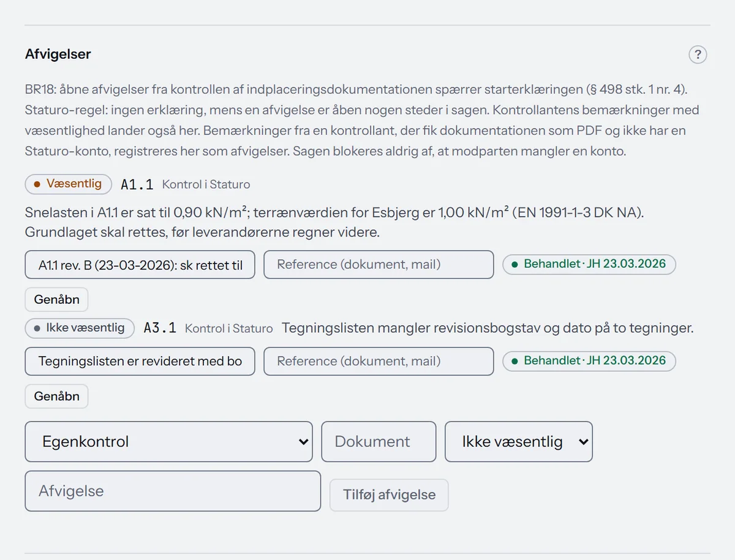The width and height of the screenshot is (735, 560).
Task: Click the A3.1 document code
Action: tap(160, 328)
